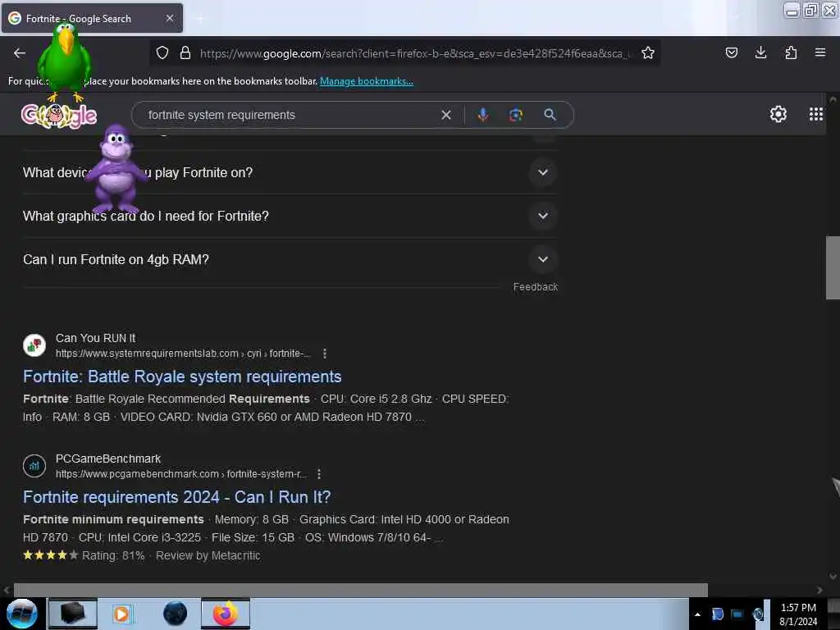View site security via the padlock icon
Image resolution: width=840 pixels, height=630 pixels.
pos(185,52)
